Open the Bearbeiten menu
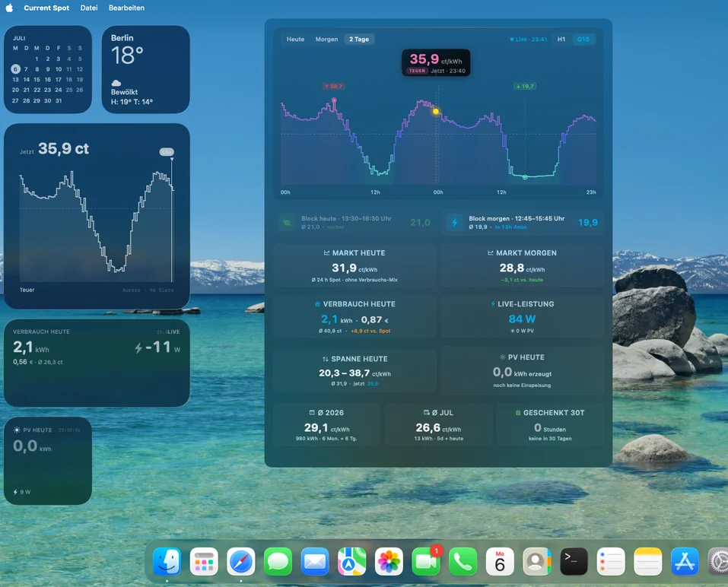The width and height of the screenshot is (728, 587). coord(126,8)
